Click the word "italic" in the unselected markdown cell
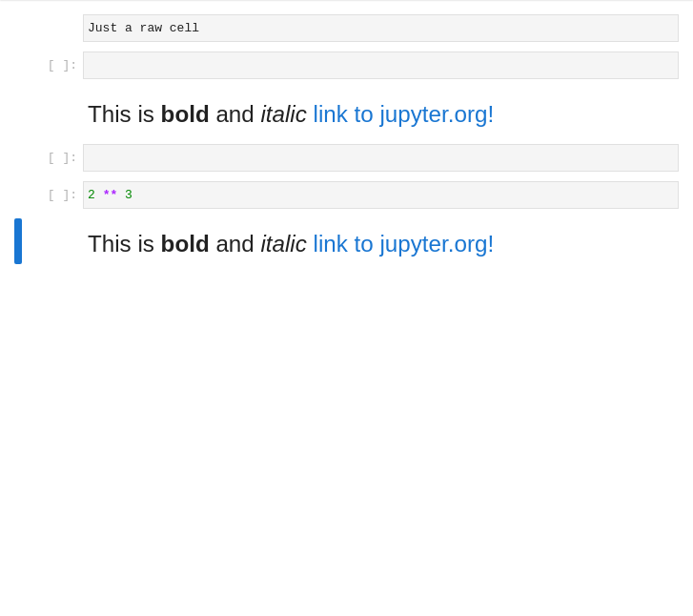The height and width of the screenshot is (616, 693). click(x=283, y=114)
